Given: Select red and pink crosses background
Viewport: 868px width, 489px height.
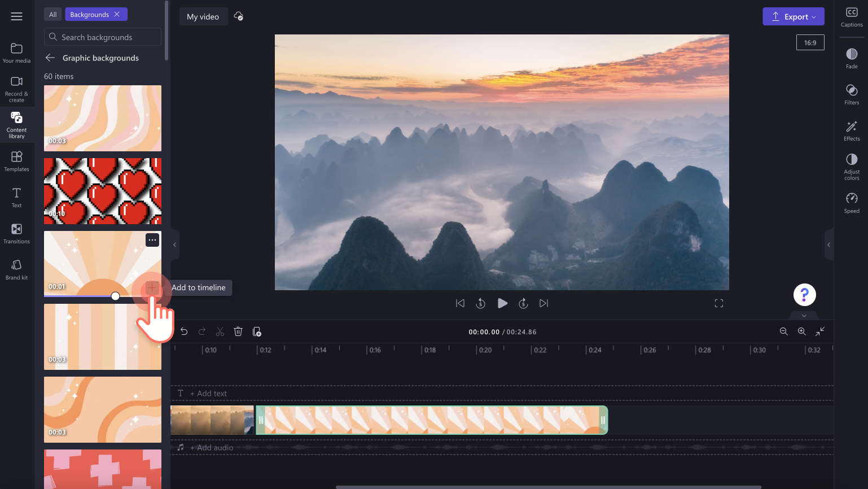Looking at the screenshot, I should 103,469.
